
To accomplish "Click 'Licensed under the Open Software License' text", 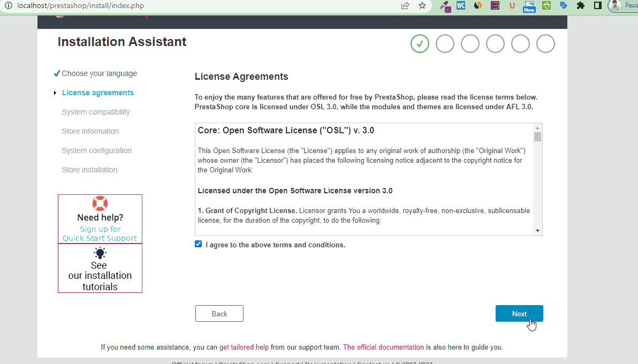I will pyautogui.click(x=295, y=191).
